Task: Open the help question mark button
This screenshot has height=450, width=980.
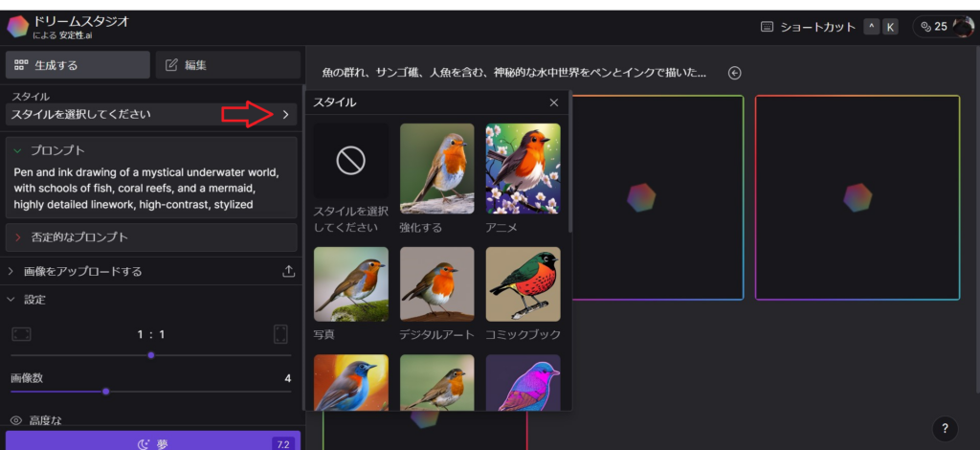Action: pyautogui.click(x=945, y=428)
